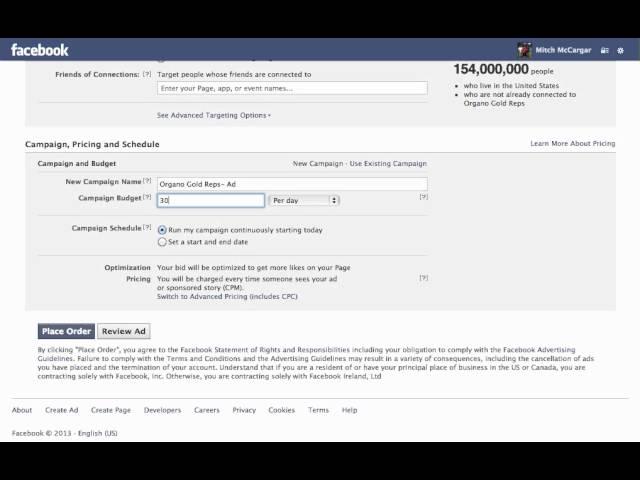Viewport: 640px width, 480px height.
Task: Open Mitch McCargar profile name link
Action: [x=563, y=50]
